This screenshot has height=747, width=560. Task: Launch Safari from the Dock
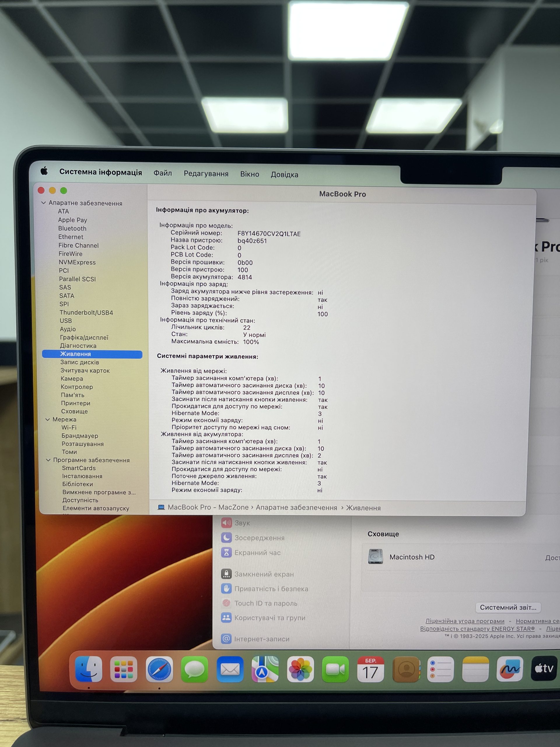click(159, 669)
